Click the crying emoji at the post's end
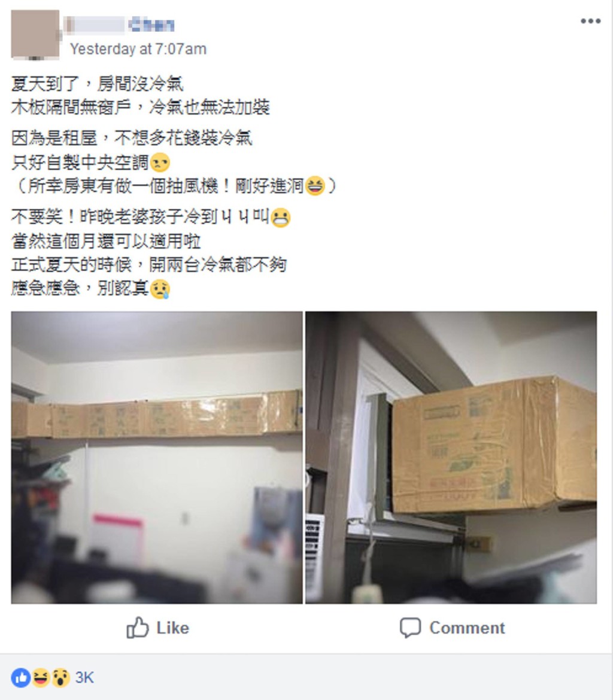613x700 pixels. pos(160,289)
